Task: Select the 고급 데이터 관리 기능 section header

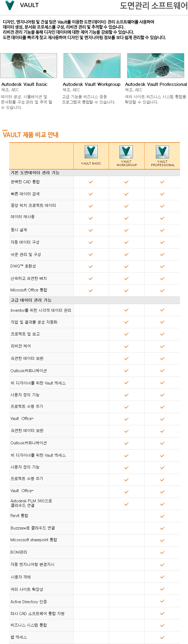Action: (x=31, y=300)
